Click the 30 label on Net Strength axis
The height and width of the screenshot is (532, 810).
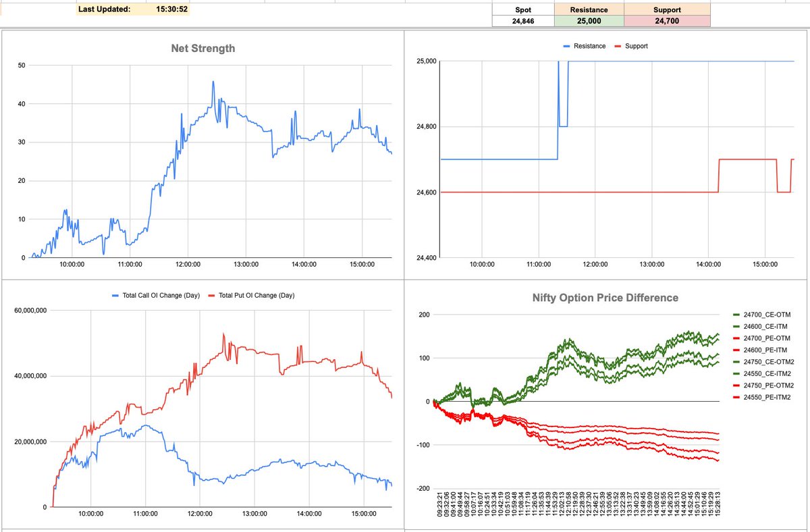21,142
